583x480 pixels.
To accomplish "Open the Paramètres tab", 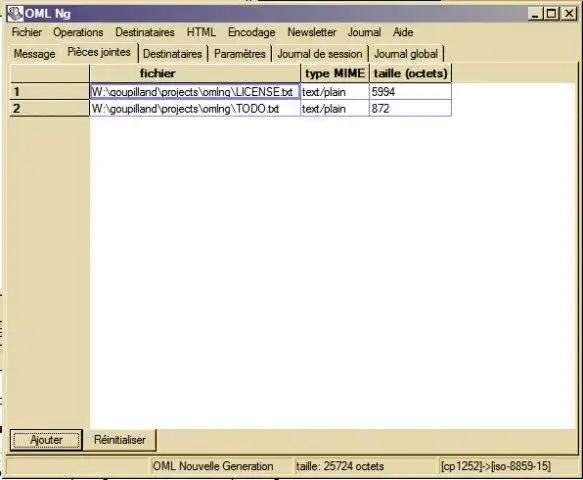I will (239, 54).
